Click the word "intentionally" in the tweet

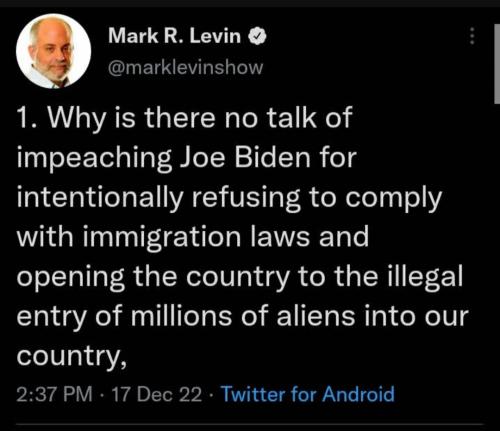pyautogui.click(x=100, y=199)
